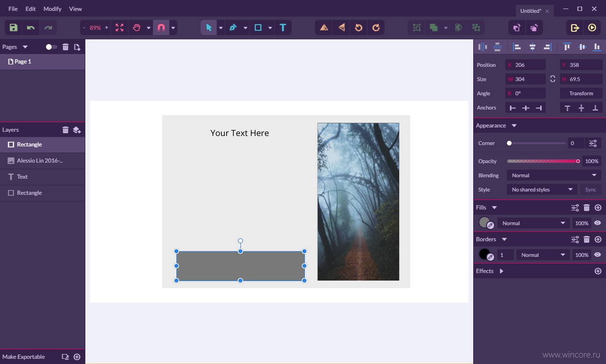Fit canvas to screen icon
The height and width of the screenshot is (364, 606).
[x=119, y=27]
